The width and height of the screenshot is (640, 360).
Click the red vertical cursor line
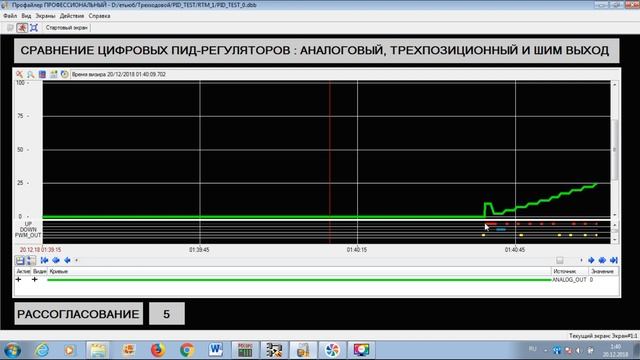pos(330,149)
